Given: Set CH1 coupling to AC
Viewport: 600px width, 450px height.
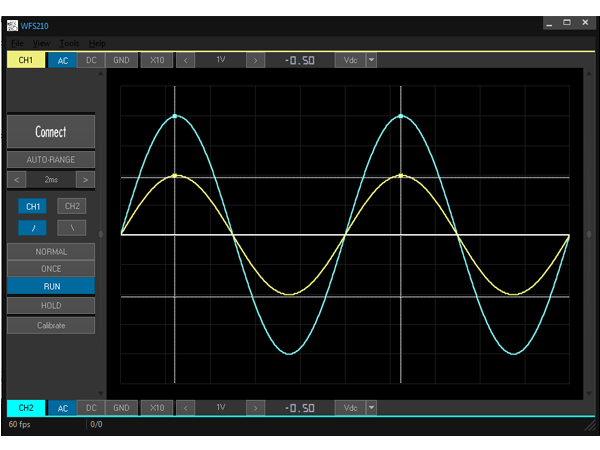Looking at the screenshot, I should 63,60.
